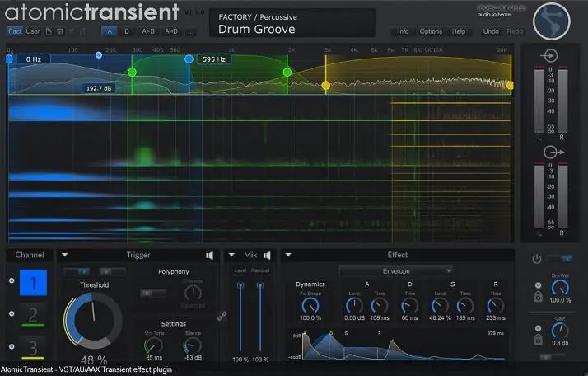Click the Mix Level vertical slider
This screenshot has width=588, height=376.
pos(240,317)
